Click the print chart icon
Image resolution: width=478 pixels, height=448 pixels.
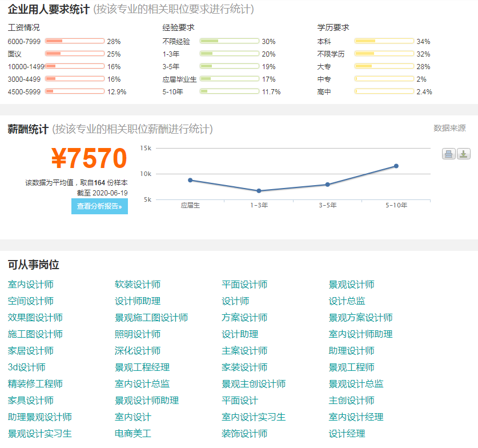pos(449,154)
